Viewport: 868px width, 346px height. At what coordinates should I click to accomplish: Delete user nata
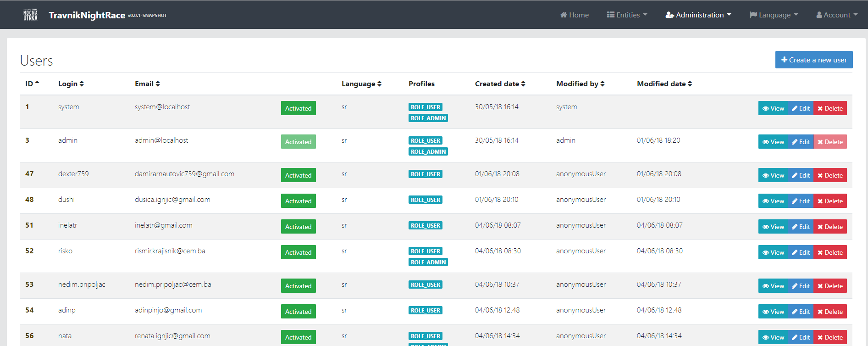(830, 337)
